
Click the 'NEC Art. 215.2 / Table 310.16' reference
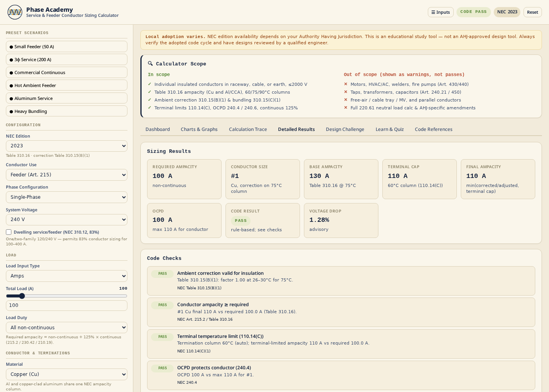(x=205, y=319)
